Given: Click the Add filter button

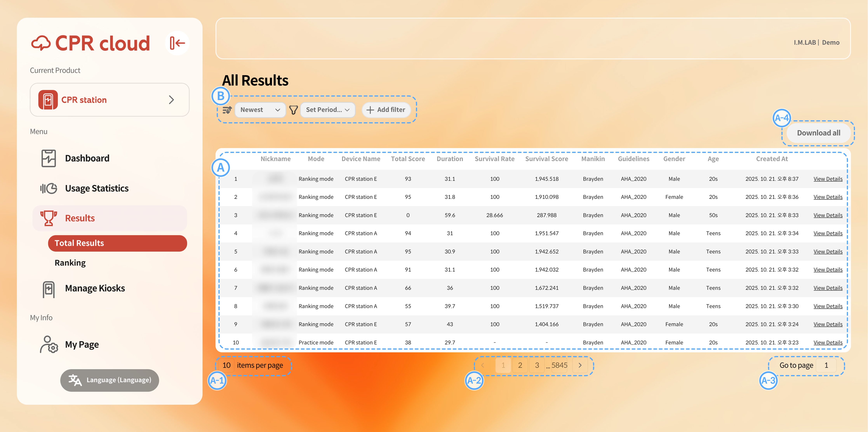Looking at the screenshot, I should 386,110.
